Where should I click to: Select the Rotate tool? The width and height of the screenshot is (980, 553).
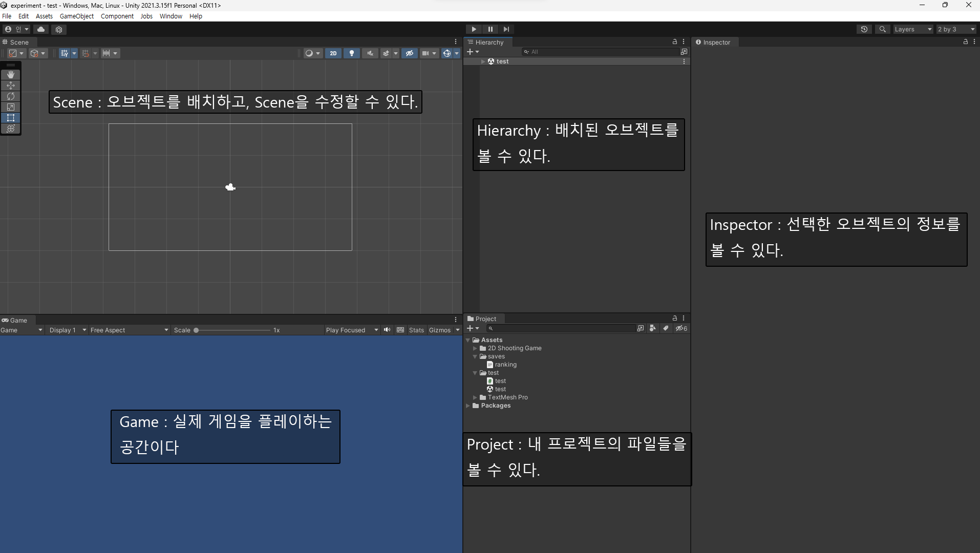tap(11, 96)
